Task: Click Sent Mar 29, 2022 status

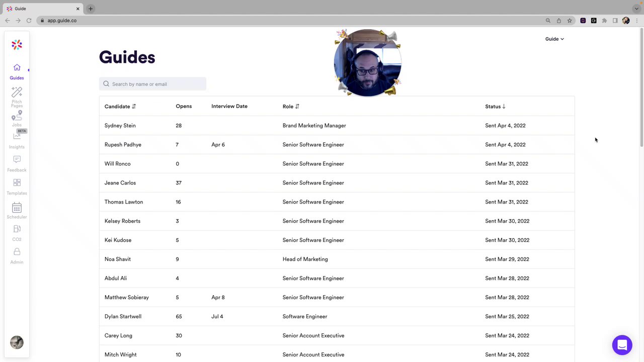Action: [507, 259]
